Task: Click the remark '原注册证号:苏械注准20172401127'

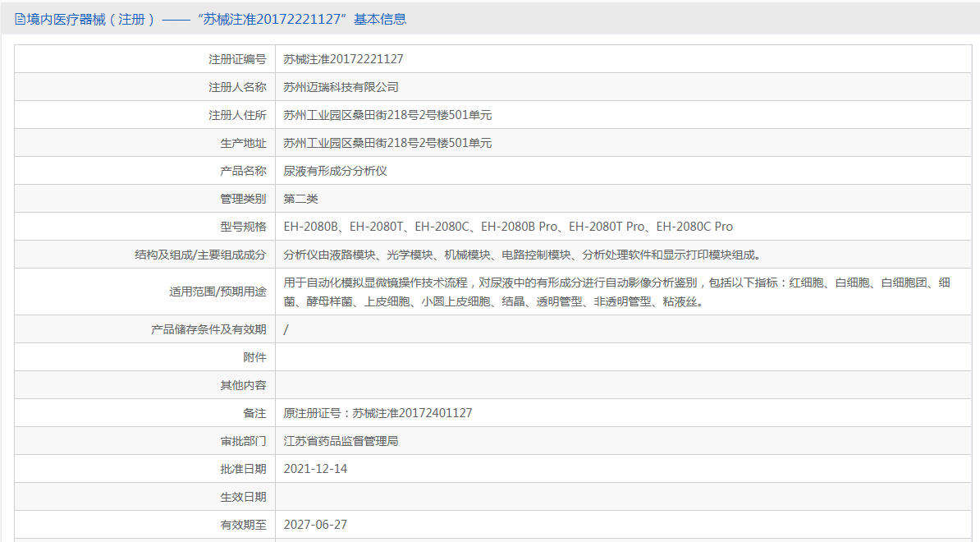Action: tap(378, 413)
